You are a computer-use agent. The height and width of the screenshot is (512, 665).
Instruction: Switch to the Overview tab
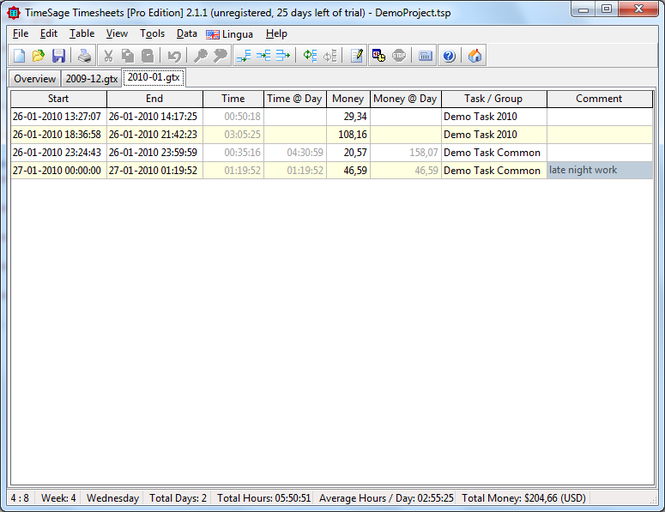34,79
